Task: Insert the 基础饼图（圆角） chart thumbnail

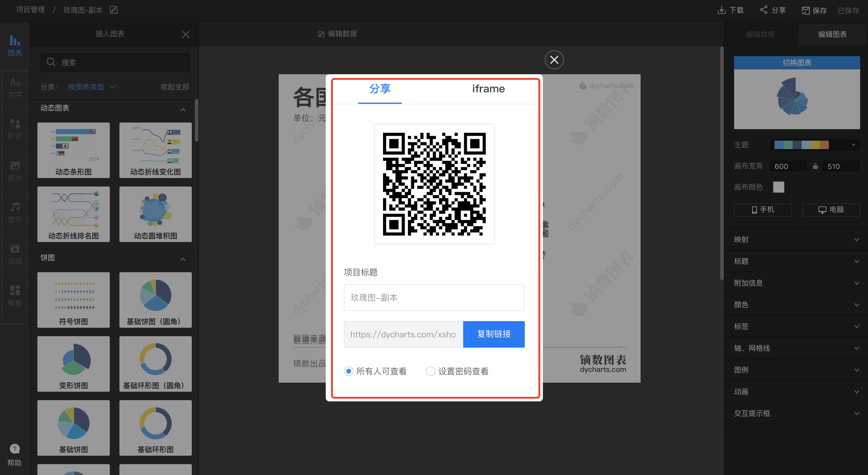Action: (155, 300)
